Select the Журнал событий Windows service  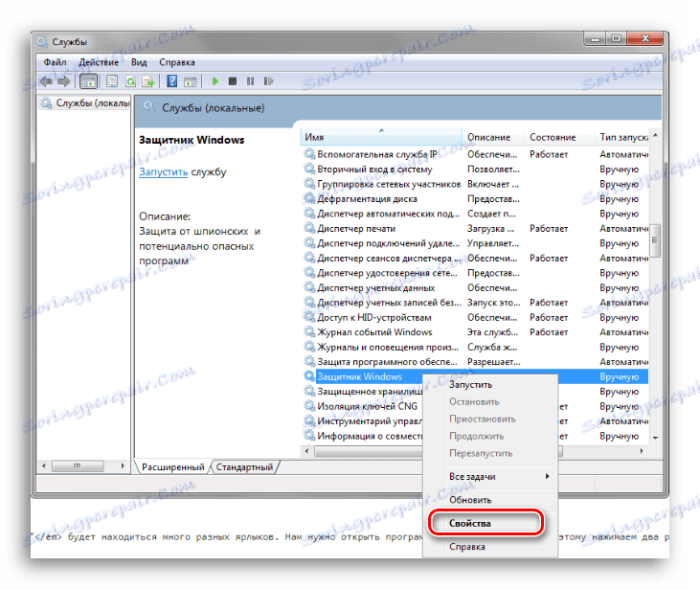tap(476, 331)
